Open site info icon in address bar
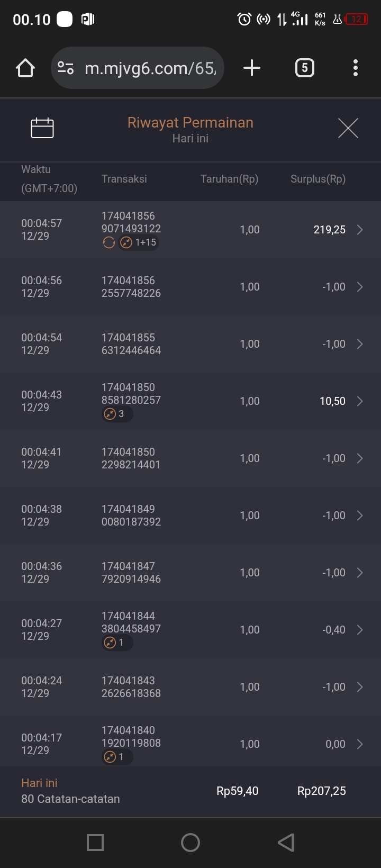Screen dimensions: 381x868 [66, 68]
